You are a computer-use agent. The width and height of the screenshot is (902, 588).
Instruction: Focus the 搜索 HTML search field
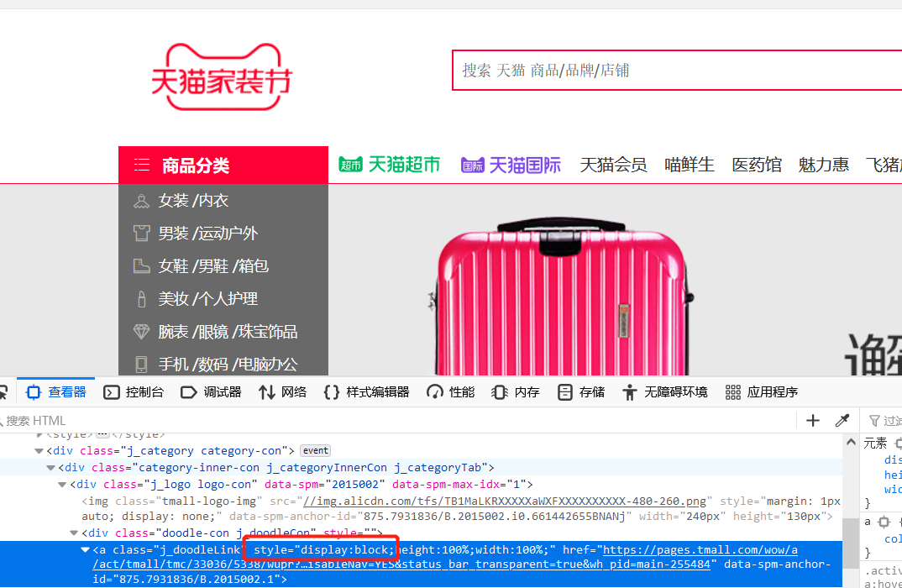pos(397,421)
